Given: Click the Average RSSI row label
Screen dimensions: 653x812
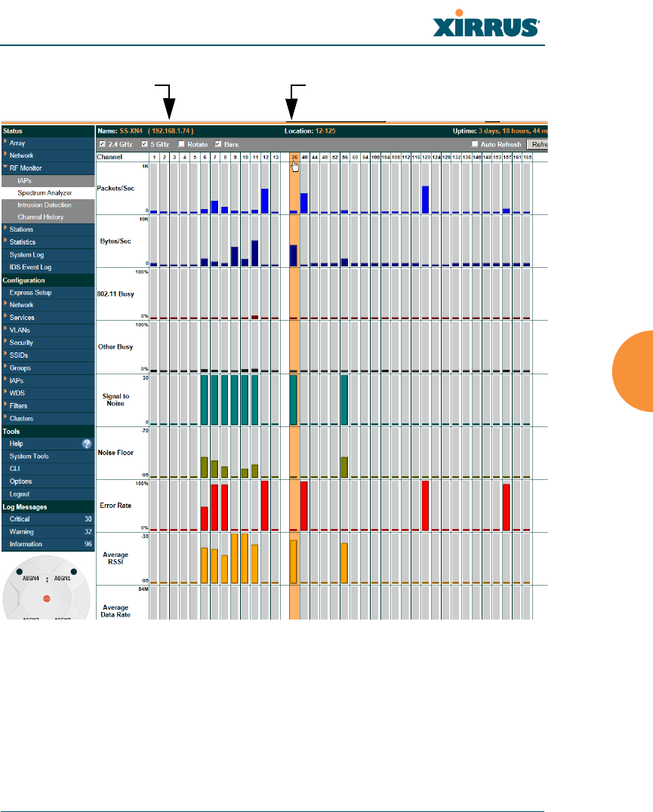Looking at the screenshot, I should tap(116, 558).
